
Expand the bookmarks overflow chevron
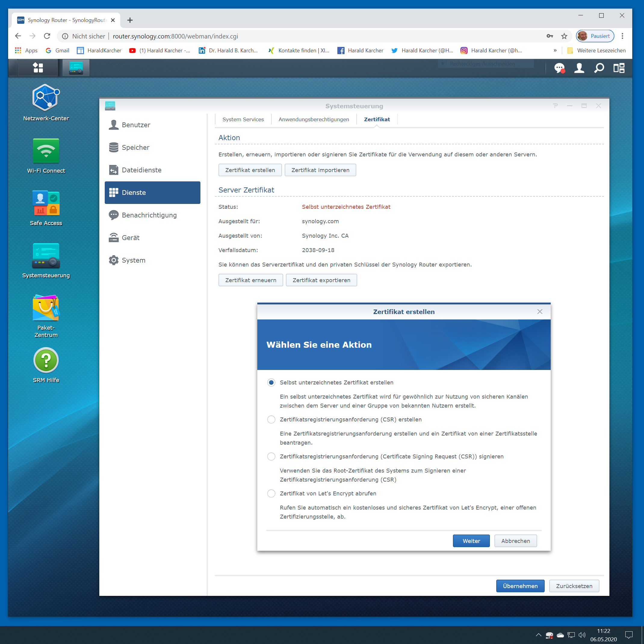(555, 51)
